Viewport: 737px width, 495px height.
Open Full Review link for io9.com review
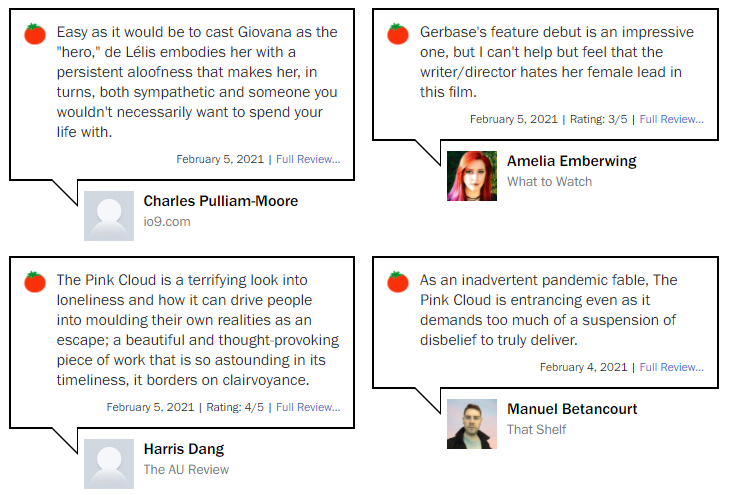coord(308,159)
